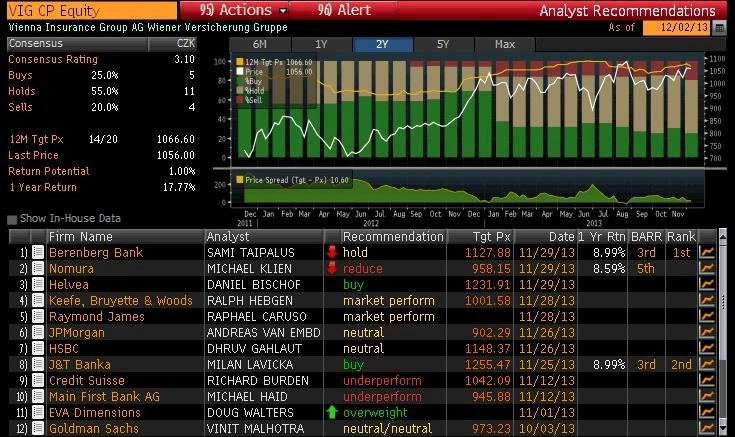Show chart icon for Berenberg Bank row
The width and height of the screenshot is (735, 437).
click(x=707, y=253)
